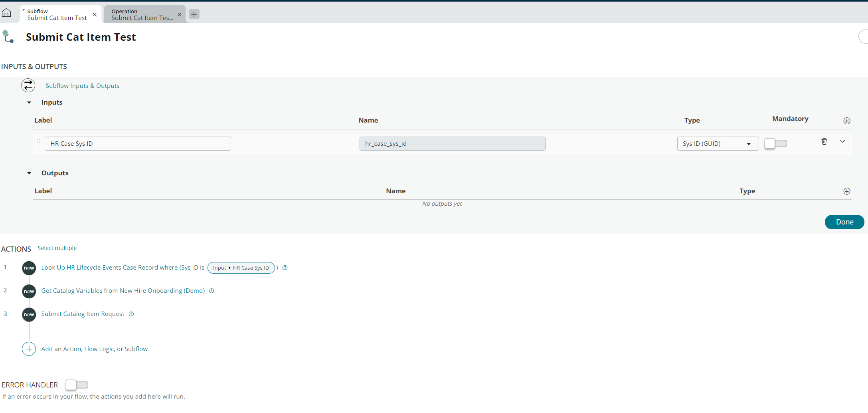Switch to the Subflow Submit Cat Item Test tab

57,15
